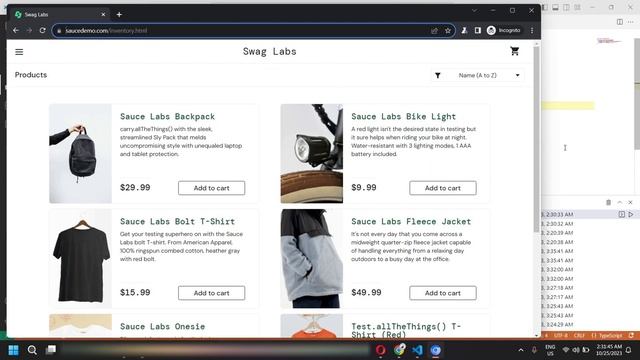Click the microphone tray icon
The height and width of the screenshot is (360, 640).
click(534, 350)
